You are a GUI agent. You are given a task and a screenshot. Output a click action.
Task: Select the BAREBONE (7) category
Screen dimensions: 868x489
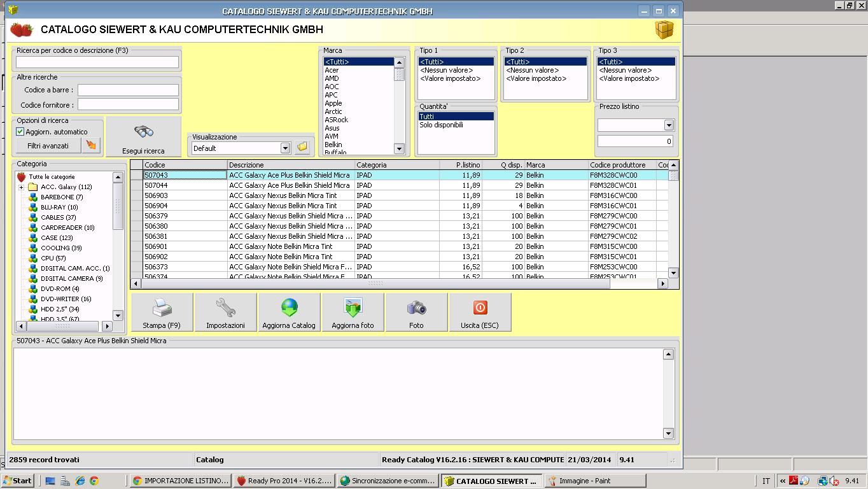point(62,197)
